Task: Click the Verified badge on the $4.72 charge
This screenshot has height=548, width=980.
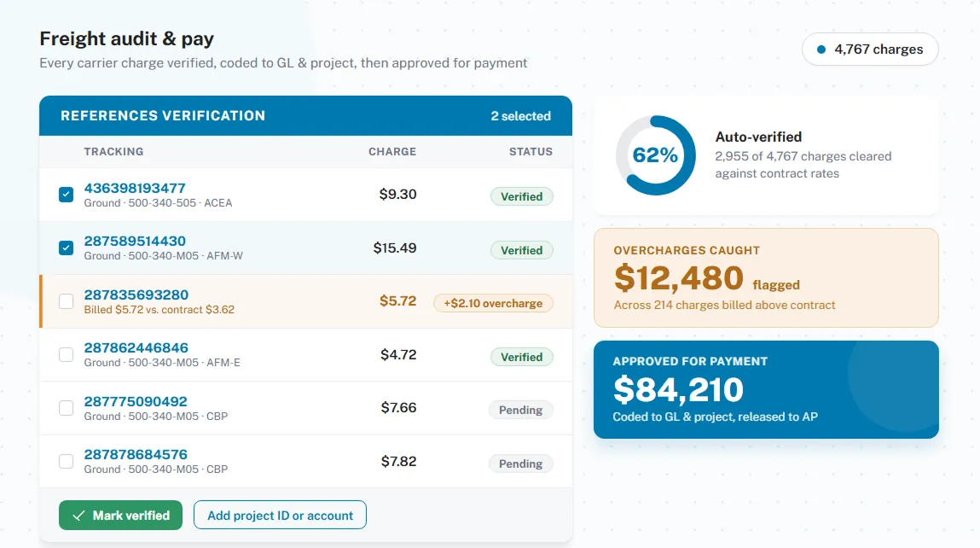Action: 521,357
